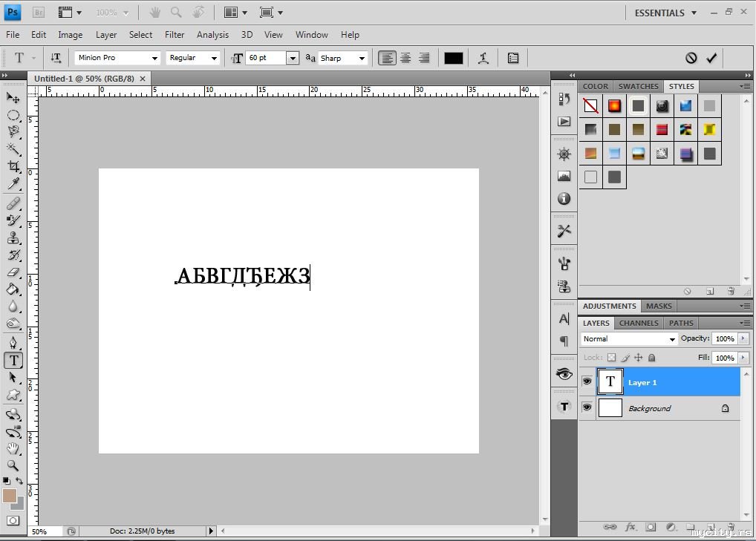This screenshot has width=756, height=541.
Task: Switch to the Masks panel
Action: point(658,306)
